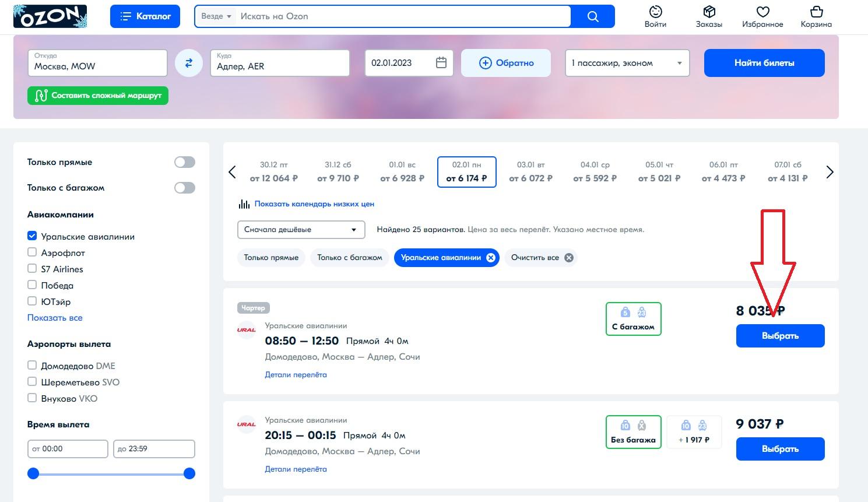The width and height of the screenshot is (868, 502).
Task: Open the Заказы orders icon
Action: point(709,12)
